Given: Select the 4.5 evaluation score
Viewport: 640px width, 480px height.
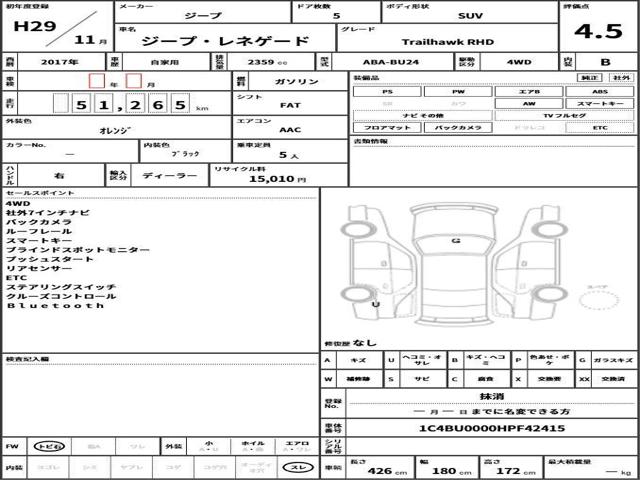Looking at the screenshot, I should 598,31.
